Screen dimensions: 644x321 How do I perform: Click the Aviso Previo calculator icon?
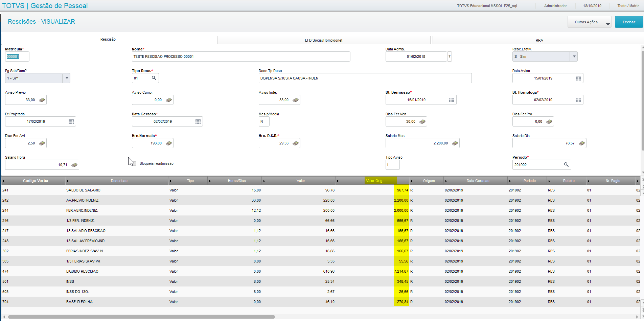42,100
